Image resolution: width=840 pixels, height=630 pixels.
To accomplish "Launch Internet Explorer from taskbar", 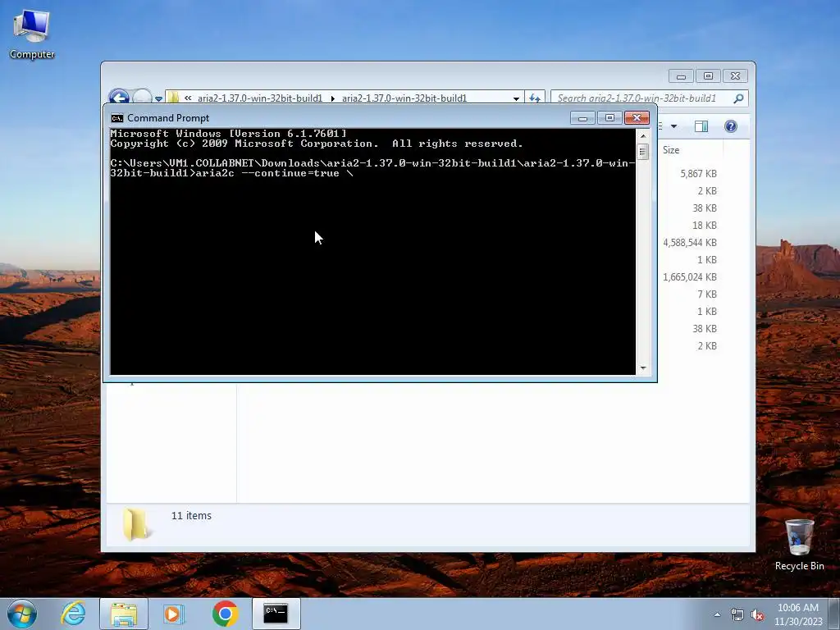I will (73, 614).
